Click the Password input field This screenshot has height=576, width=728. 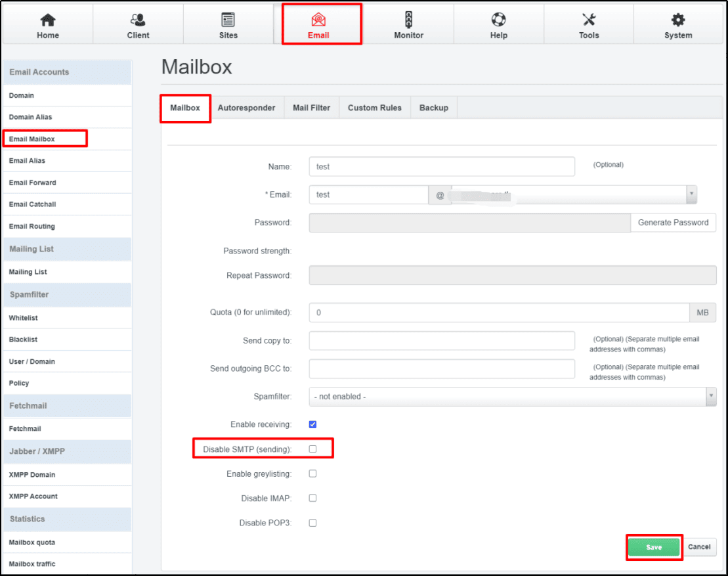click(470, 223)
